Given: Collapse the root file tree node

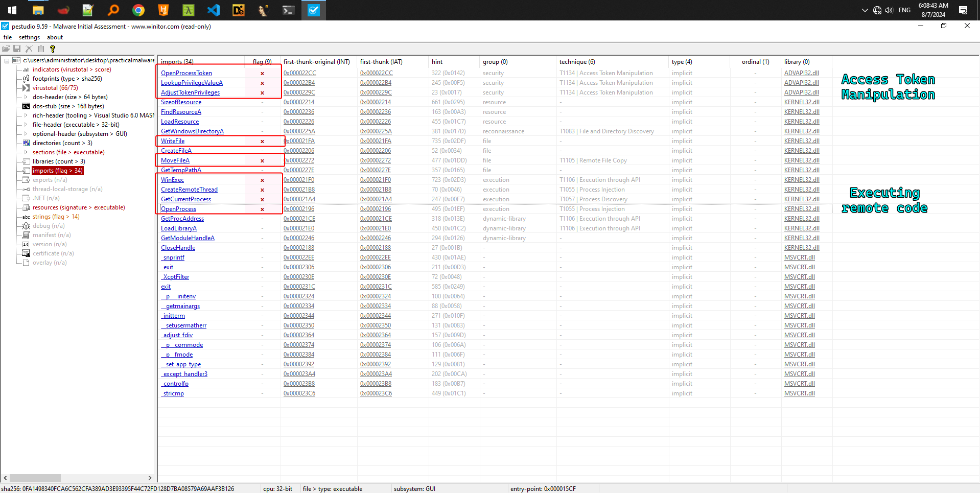Looking at the screenshot, I should (x=7, y=60).
